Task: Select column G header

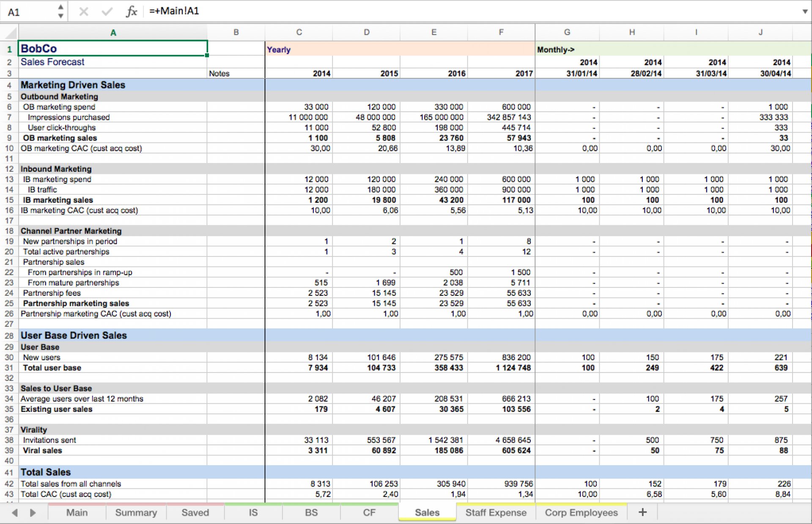Action: [567, 33]
